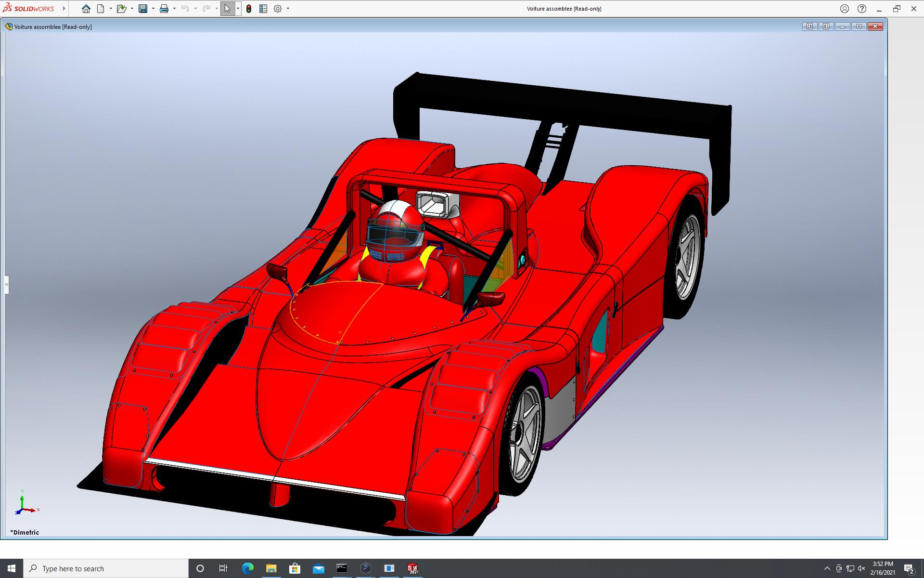Tile document window to the right
This screenshot has height=578, width=924.
click(826, 26)
